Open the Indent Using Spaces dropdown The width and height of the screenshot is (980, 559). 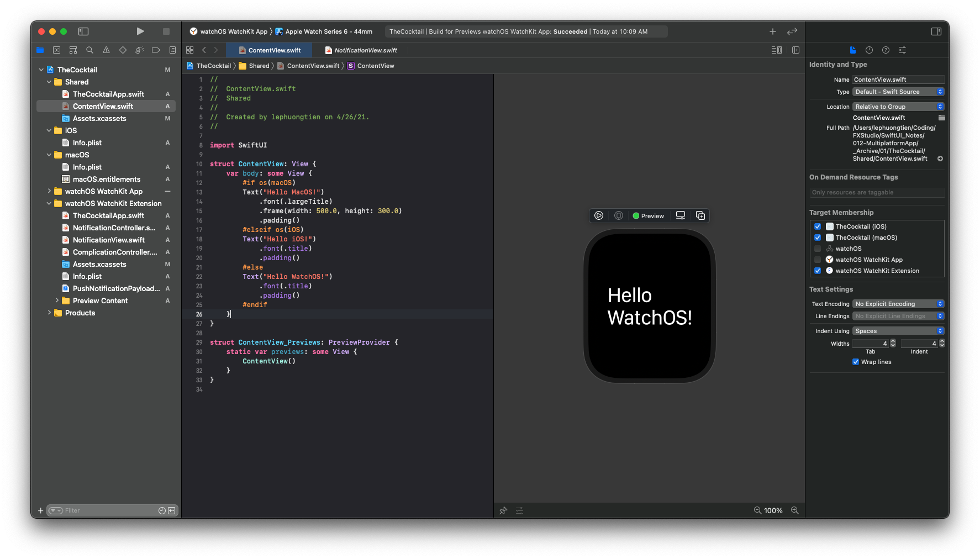[898, 331]
